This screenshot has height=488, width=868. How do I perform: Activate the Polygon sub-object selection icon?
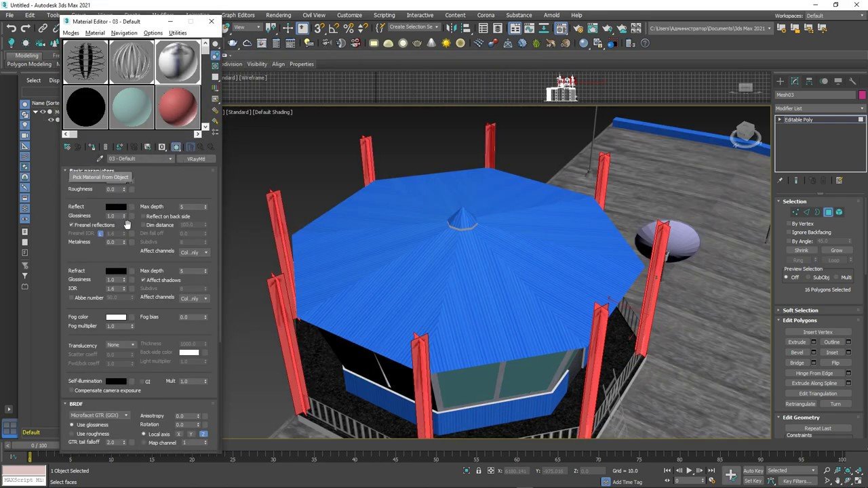(828, 212)
